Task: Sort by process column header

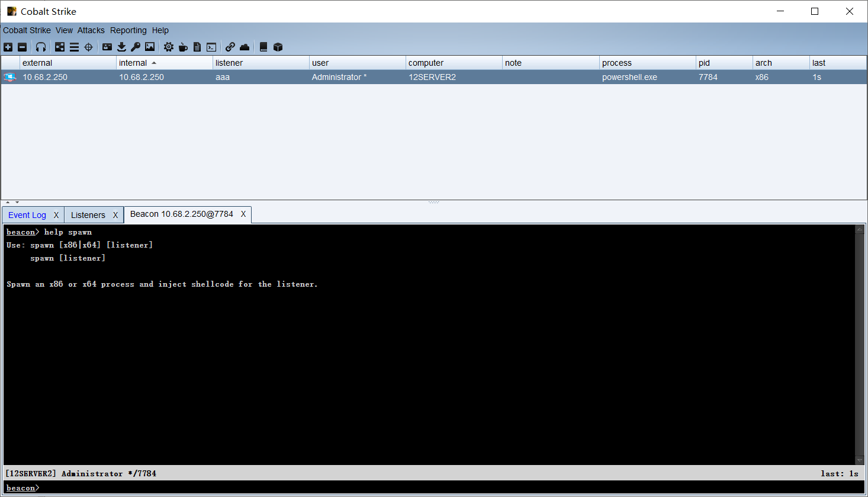Action: click(648, 63)
